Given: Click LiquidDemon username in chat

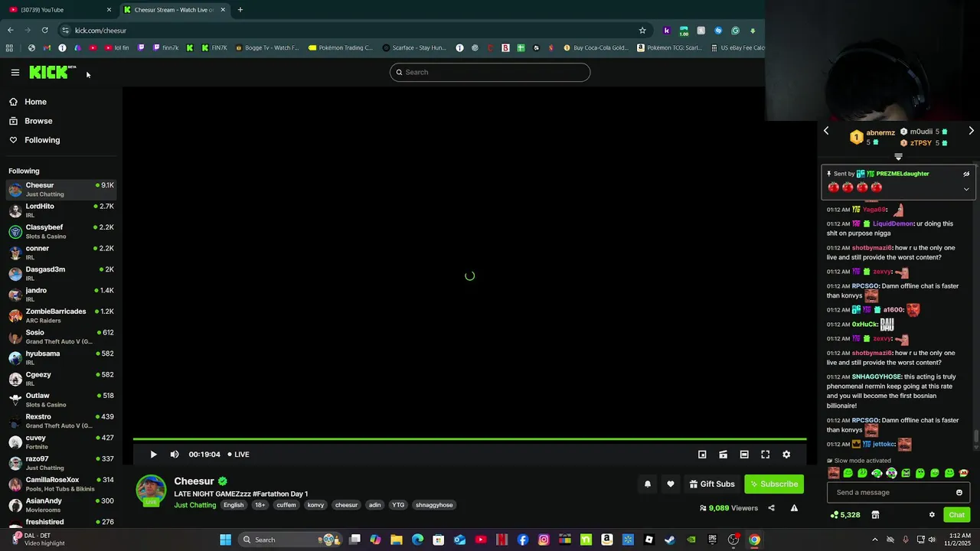Looking at the screenshot, I should click(x=893, y=223).
